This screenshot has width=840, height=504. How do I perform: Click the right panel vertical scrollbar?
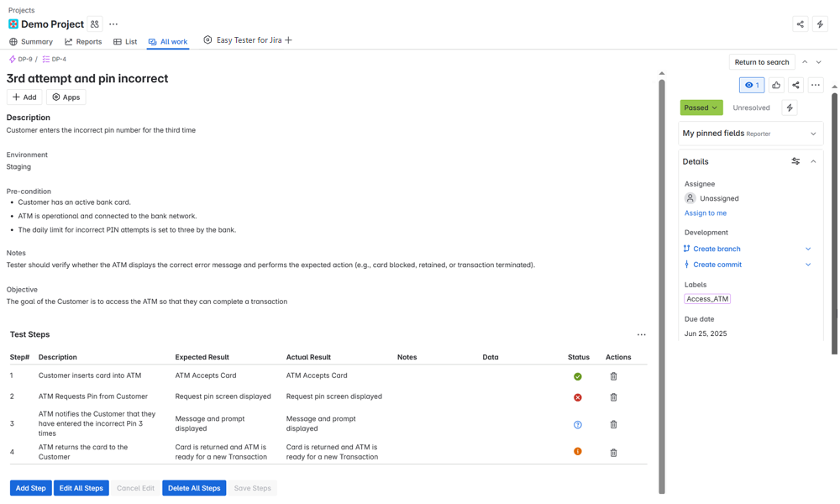tap(835, 223)
